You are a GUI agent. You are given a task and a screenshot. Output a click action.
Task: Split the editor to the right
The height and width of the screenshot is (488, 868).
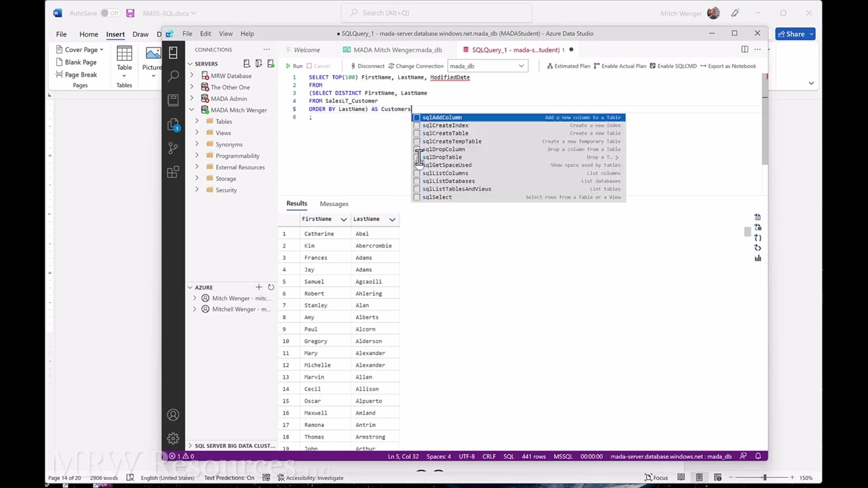(745, 49)
